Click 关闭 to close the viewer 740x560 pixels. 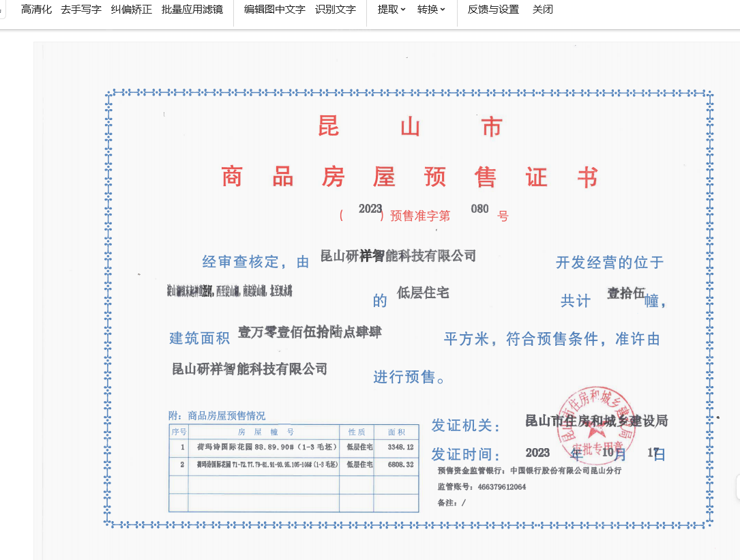[542, 10]
